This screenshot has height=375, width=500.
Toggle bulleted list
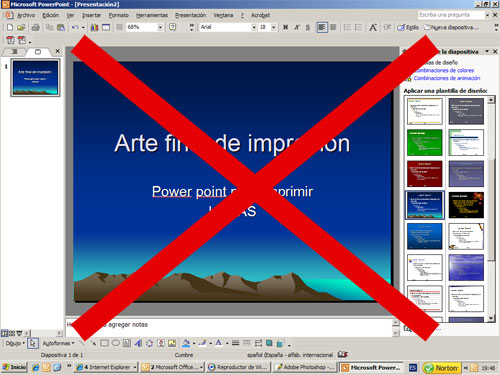coord(359,27)
